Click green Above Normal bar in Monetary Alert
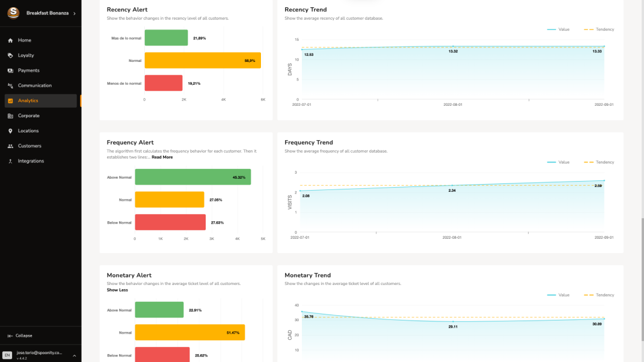This screenshot has width=644, height=362. (x=159, y=310)
